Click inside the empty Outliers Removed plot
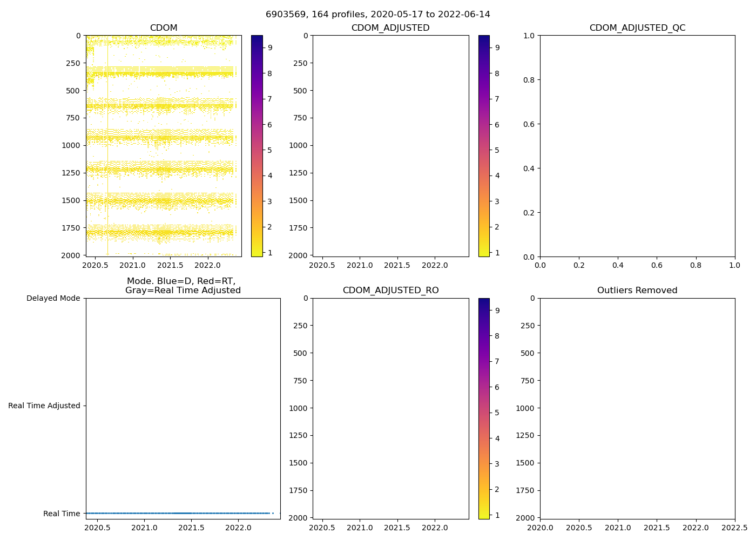756x540 pixels. [637, 408]
